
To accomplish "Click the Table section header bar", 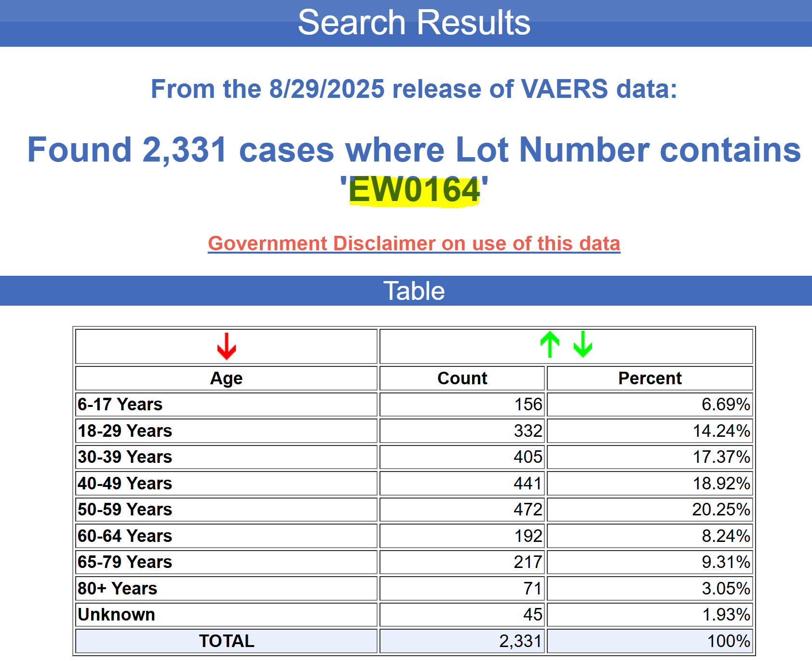I will pyautogui.click(x=406, y=291).
